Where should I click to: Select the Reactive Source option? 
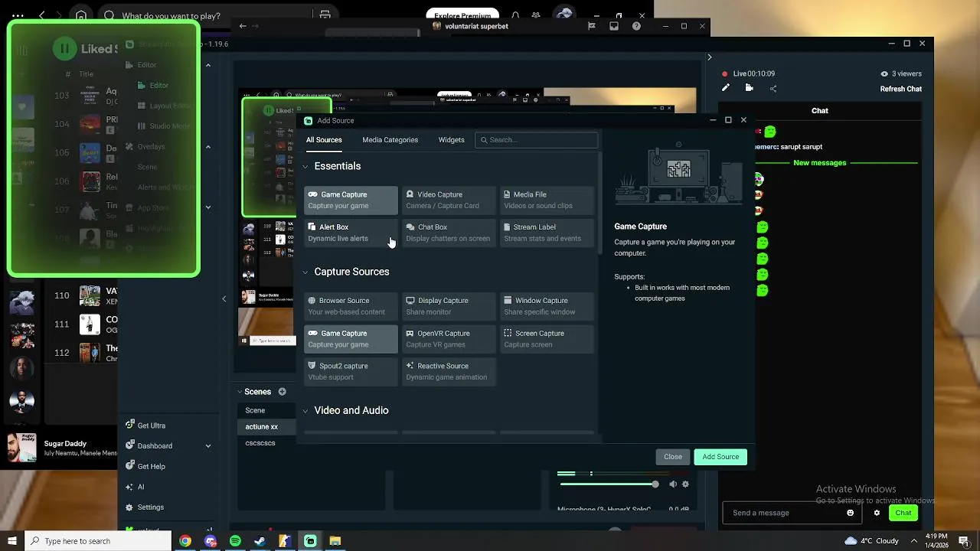point(449,371)
